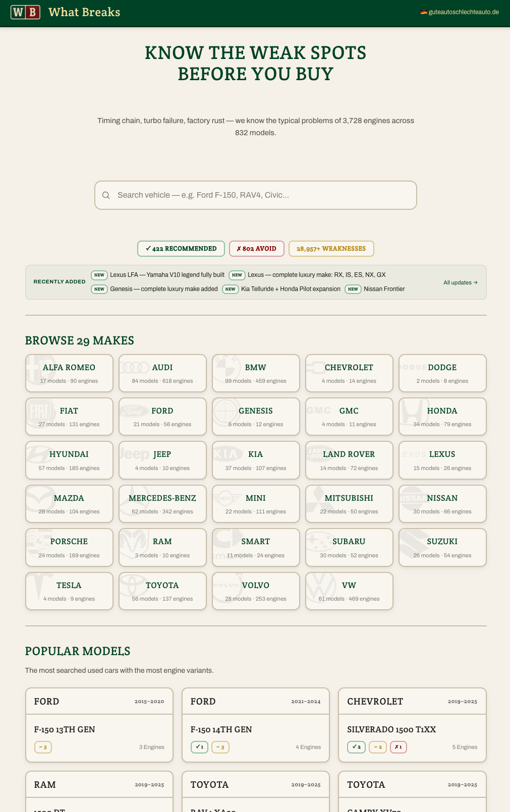This screenshot has width=510, height=812.
Task: Open Kia make card
Action: [256, 460]
